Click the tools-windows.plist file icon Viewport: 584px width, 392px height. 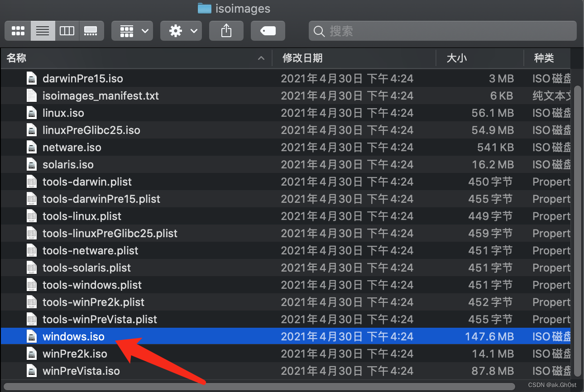click(x=31, y=285)
